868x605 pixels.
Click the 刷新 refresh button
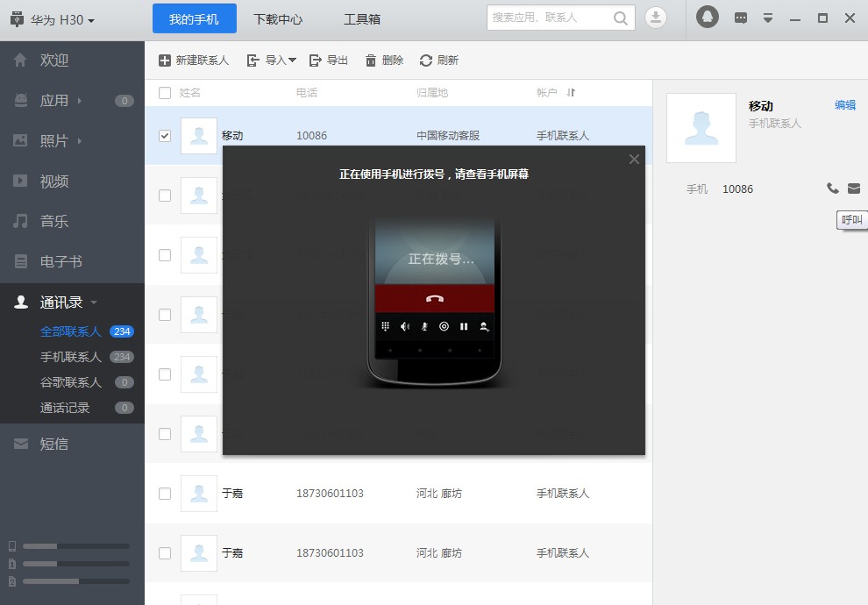[x=439, y=60]
